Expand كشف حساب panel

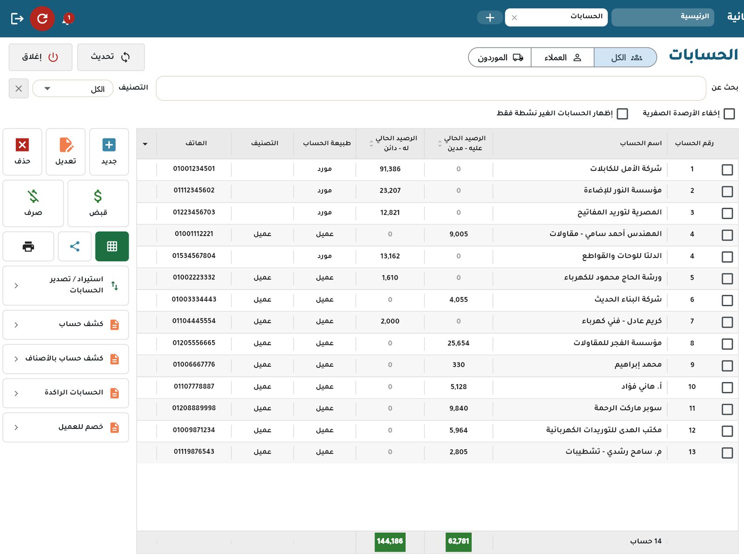66,324
